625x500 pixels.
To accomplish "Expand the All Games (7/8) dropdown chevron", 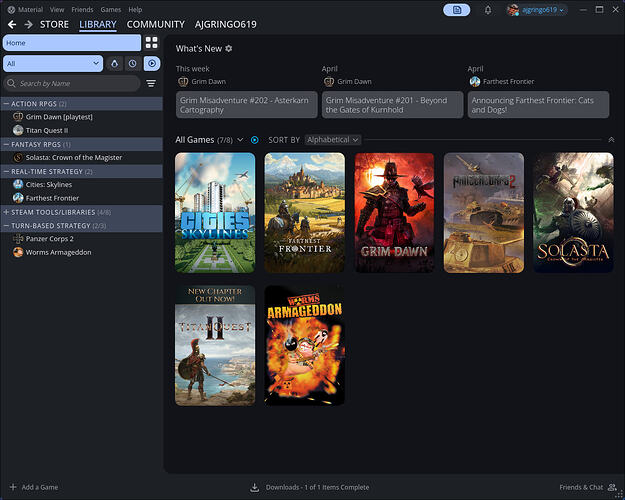I will [x=240, y=140].
